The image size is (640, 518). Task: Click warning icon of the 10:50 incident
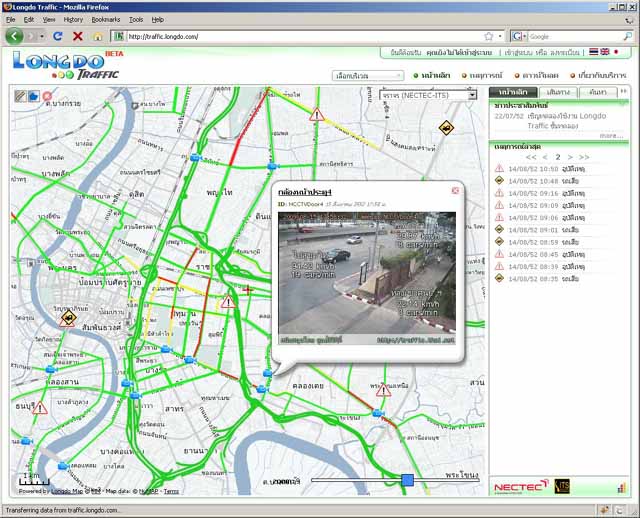click(499, 168)
